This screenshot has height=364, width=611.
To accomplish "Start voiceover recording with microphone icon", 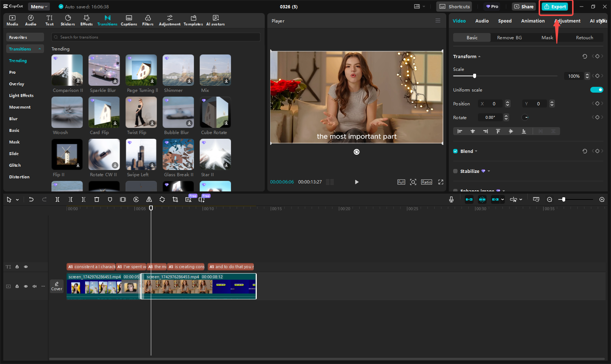I will pyautogui.click(x=451, y=199).
